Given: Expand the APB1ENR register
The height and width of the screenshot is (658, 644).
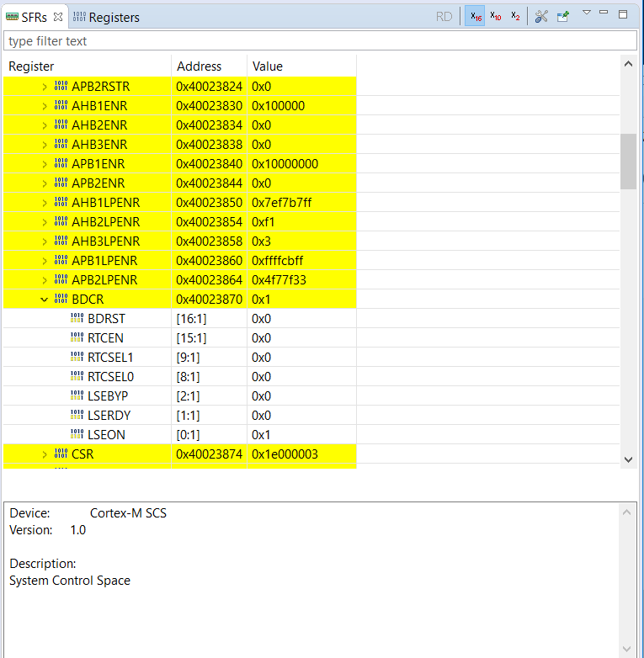Looking at the screenshot, I should 45,164.
